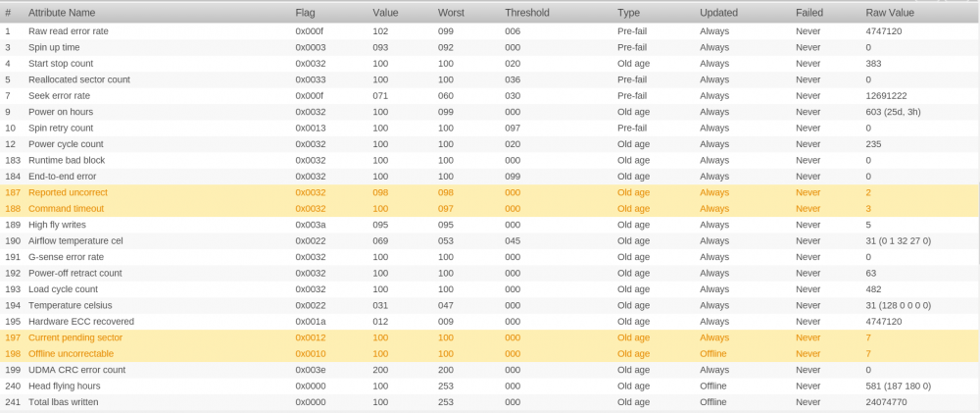Click the value 012 cell
Image resolution: width=980 pixels, height=413 pixels.
380,322
